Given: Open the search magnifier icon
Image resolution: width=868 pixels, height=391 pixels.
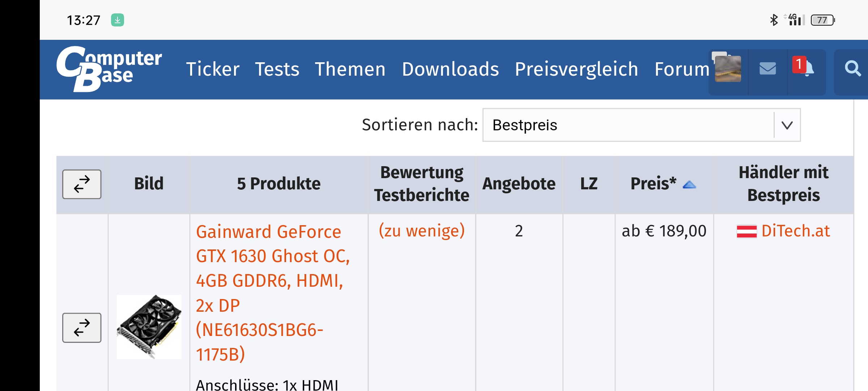Looking at the screenshot, I should 852,69.
